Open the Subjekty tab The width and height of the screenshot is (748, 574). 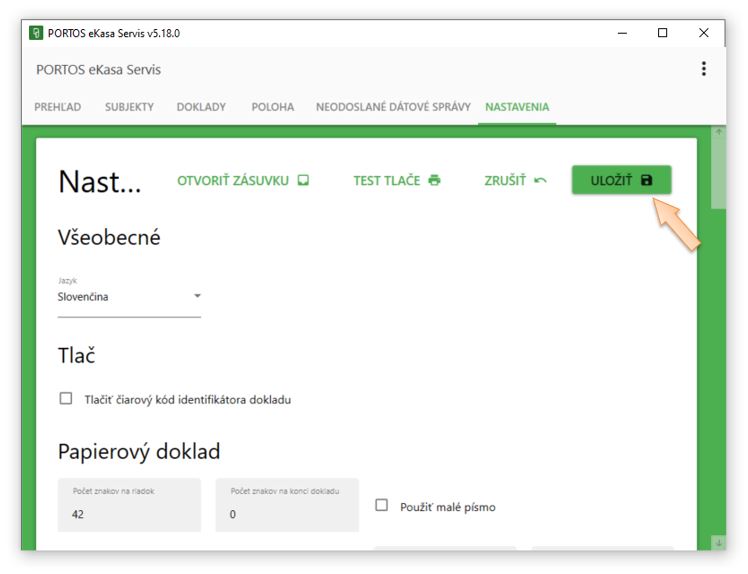(129, 107)
